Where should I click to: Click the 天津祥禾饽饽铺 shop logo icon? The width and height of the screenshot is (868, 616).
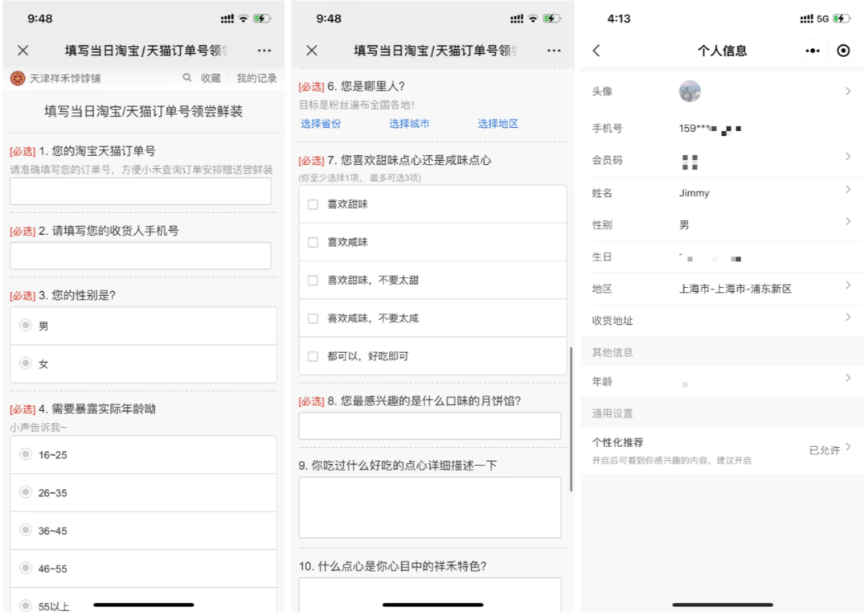click(18, 78)
